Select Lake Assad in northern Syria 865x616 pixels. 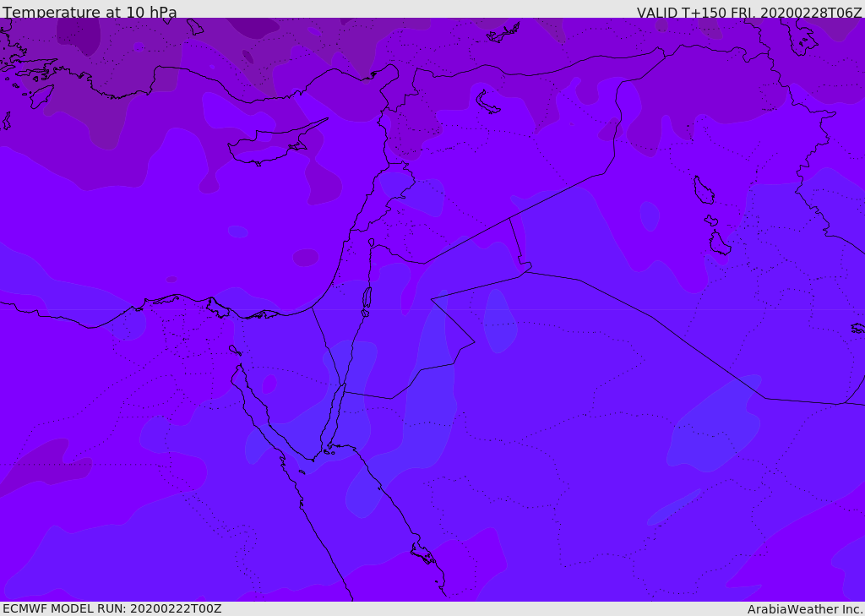point(487,102)
